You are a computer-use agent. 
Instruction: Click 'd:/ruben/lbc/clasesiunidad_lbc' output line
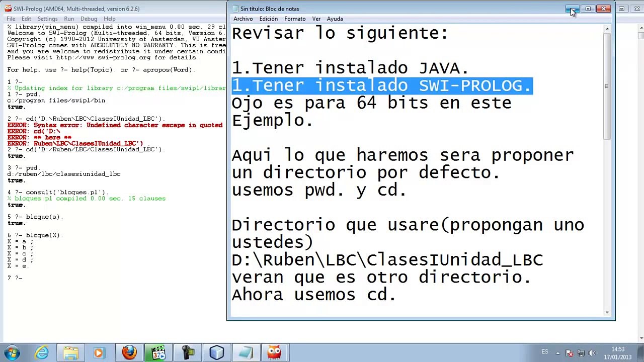tap(64, 174)
